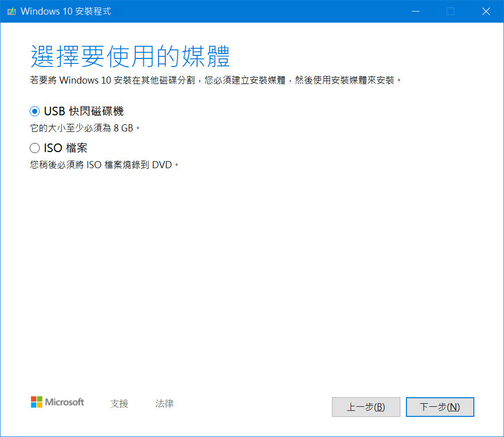Click 下一步(N) to continue

440,407
